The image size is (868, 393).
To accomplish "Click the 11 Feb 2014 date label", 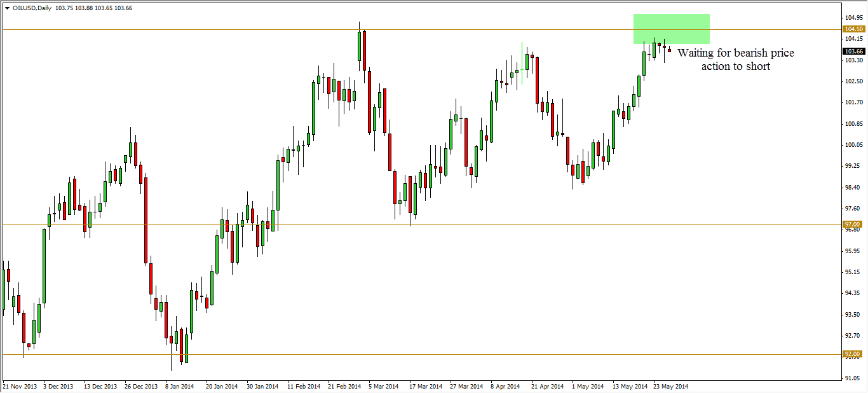I will click(304, 386).
